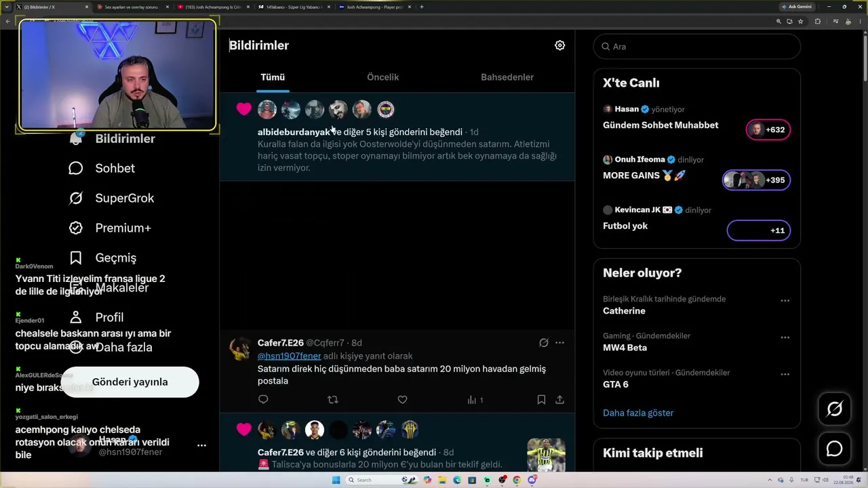Click the Gönderi yayınla button
The width and height of the screenshot is (868, 488).
[130, 382]
